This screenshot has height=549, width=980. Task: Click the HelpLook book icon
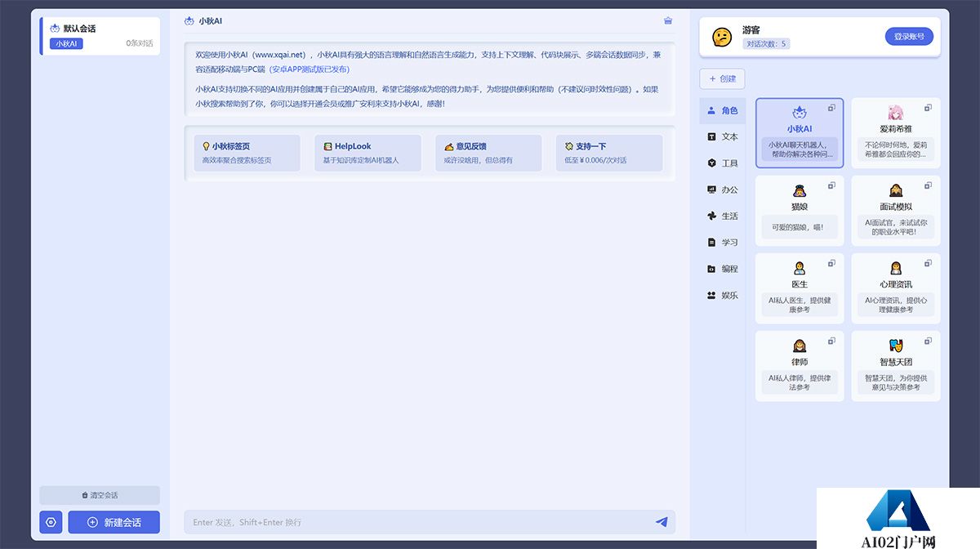click(327, 147)
